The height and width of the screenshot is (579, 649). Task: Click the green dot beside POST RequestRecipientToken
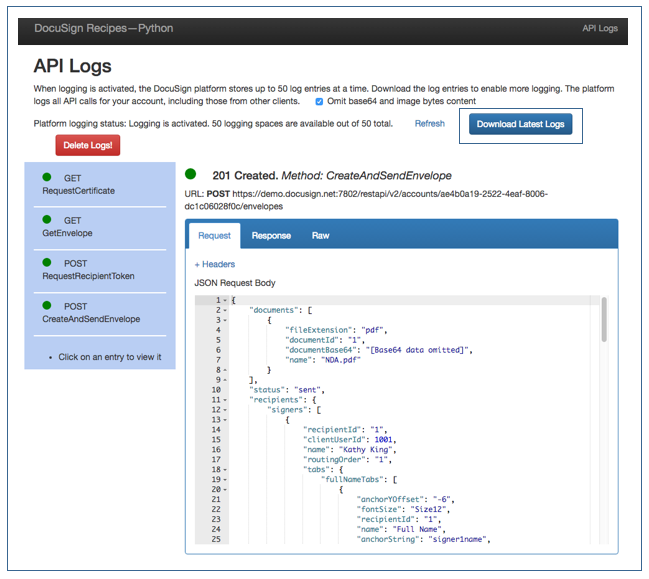pyautogui.click(x=47, y=262)
